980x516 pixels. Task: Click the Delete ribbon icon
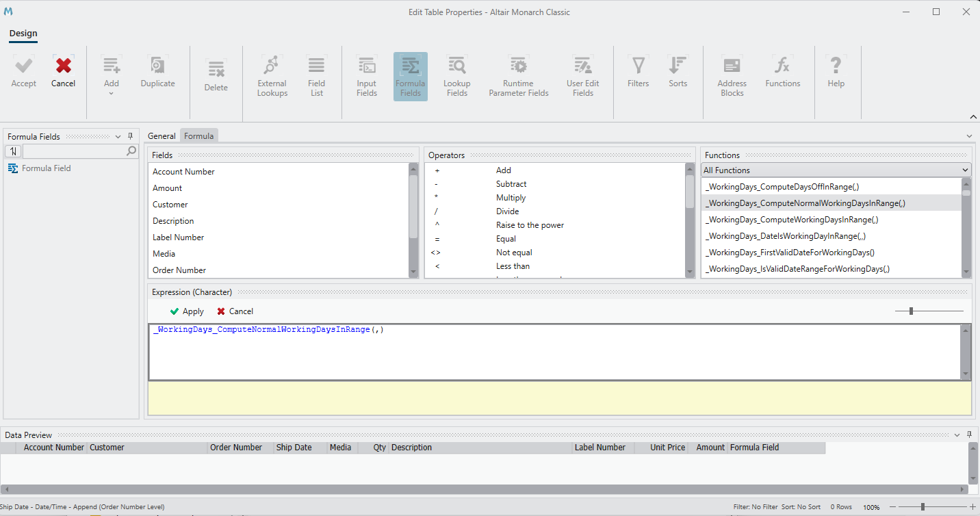(x=216, y=69)
